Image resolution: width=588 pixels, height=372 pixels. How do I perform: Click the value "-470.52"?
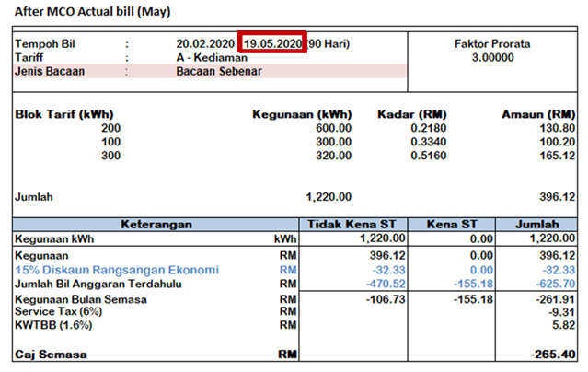pyautogui.click(x=386, y=284)
